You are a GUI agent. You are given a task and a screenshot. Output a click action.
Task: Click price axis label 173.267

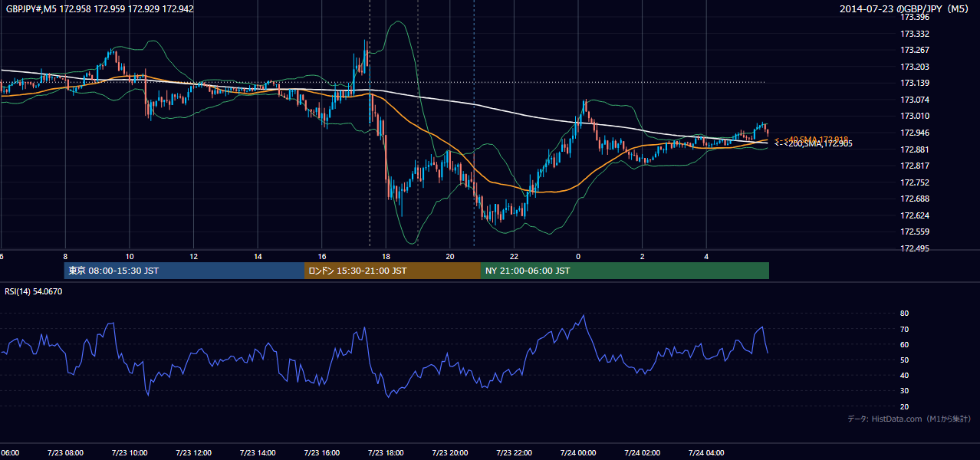(914, 50)
